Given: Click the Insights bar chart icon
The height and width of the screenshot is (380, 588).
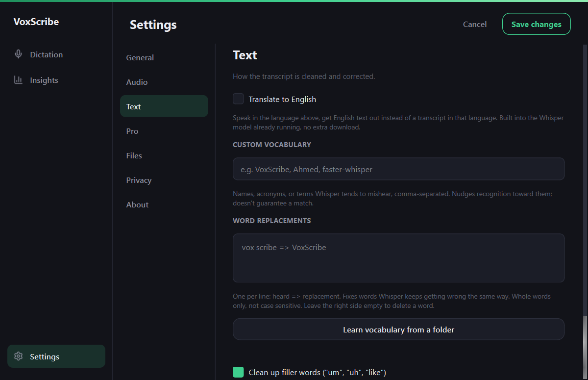Looking at the screenshot, I should pos(19,80).
